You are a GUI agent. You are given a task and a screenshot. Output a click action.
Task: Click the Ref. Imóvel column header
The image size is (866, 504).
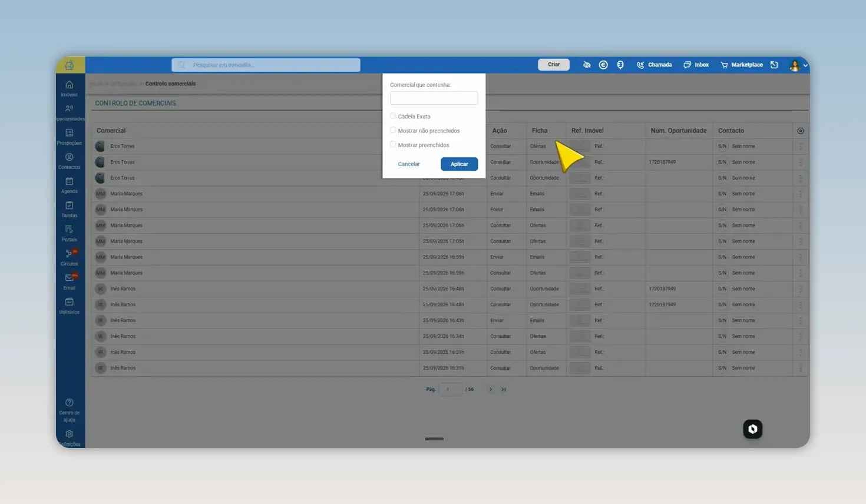pyautogui.click(x=587, y=131)
